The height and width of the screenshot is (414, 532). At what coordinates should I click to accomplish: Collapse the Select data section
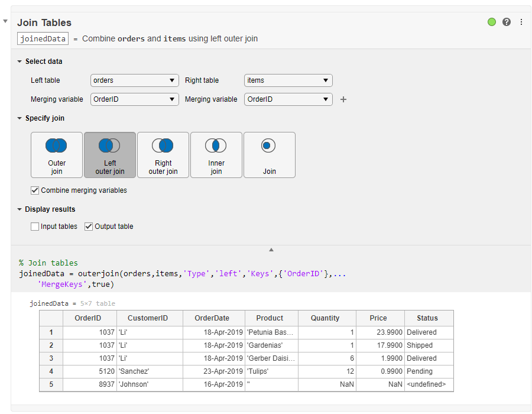(x=20, y=62)
